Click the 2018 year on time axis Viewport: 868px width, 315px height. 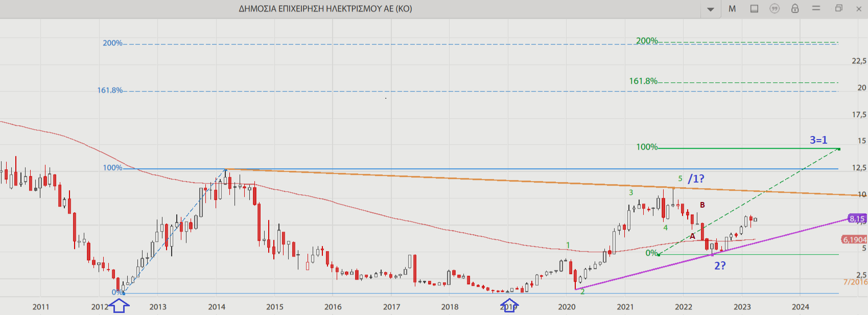tap(450, 307)
